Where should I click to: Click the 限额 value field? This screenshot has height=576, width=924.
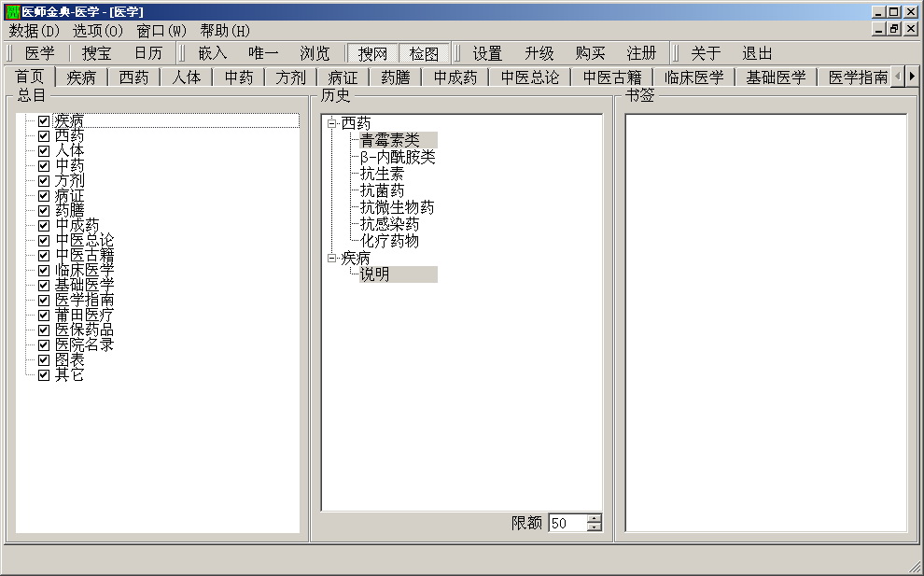(x=567, y=523)
